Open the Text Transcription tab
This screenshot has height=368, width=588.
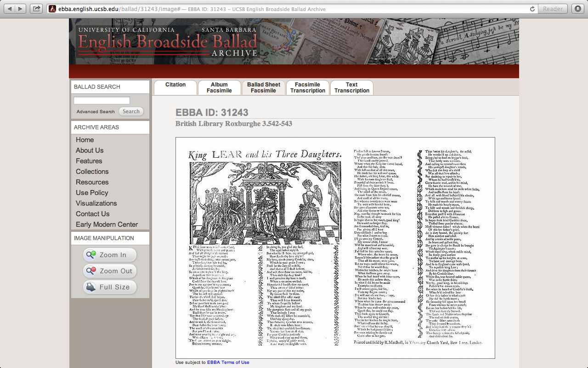[352, 87]
